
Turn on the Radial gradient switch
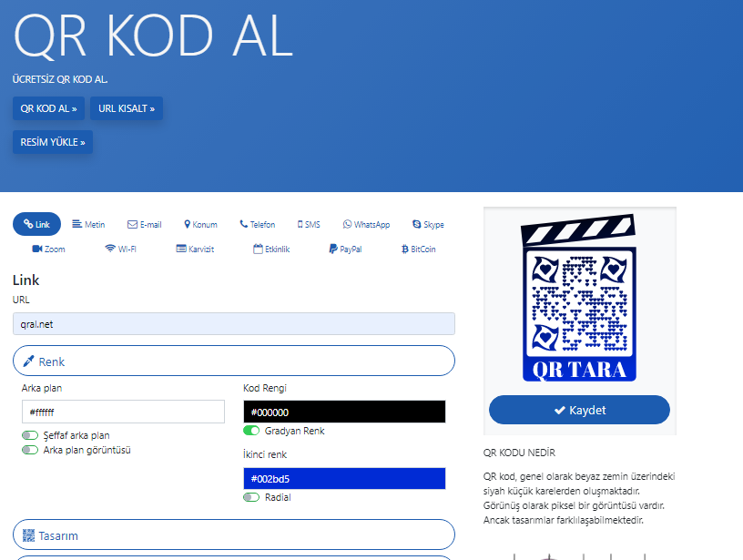point(251,497)
